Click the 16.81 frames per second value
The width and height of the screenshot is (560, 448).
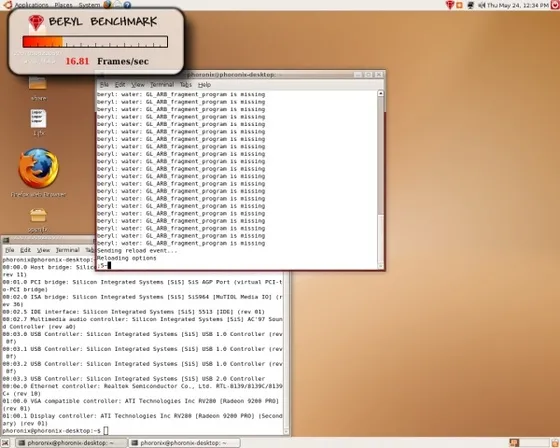(77, 61)
